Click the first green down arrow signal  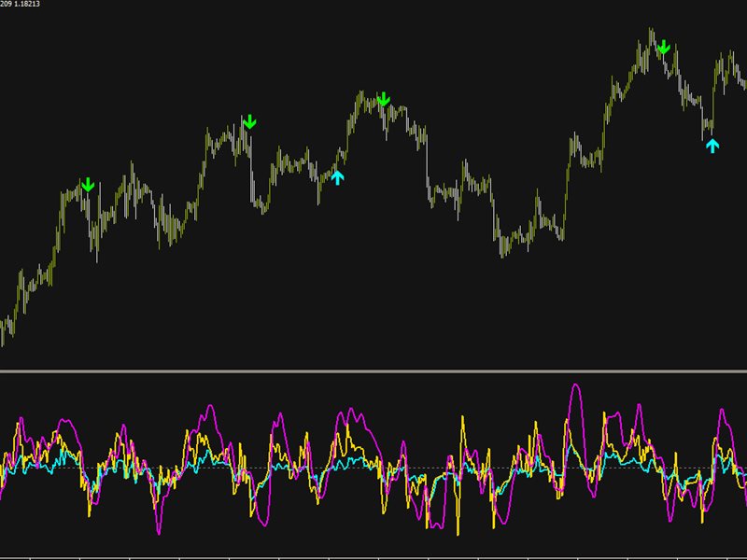[88, 185]
